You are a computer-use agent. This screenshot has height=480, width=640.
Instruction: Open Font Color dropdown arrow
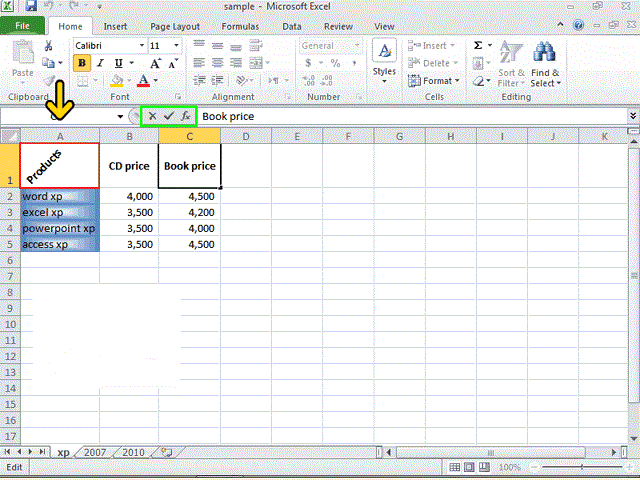(x=156, y=81)
